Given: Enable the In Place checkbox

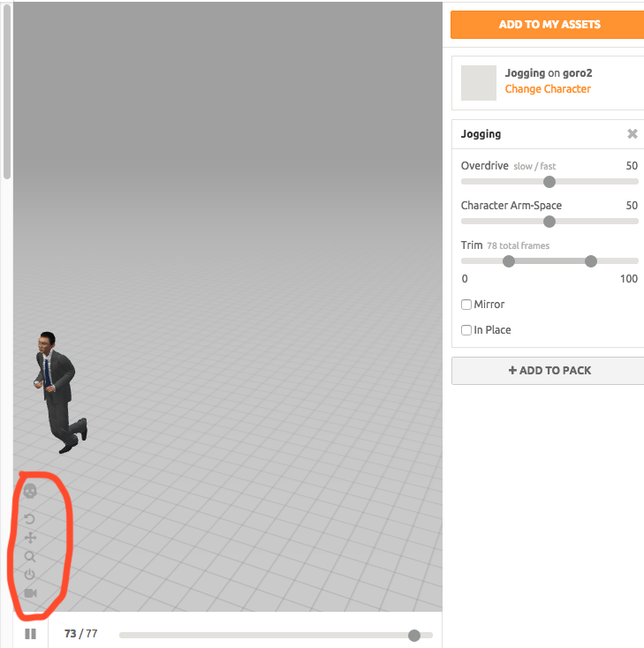Looking at the screenshot, I should point(466,330).
